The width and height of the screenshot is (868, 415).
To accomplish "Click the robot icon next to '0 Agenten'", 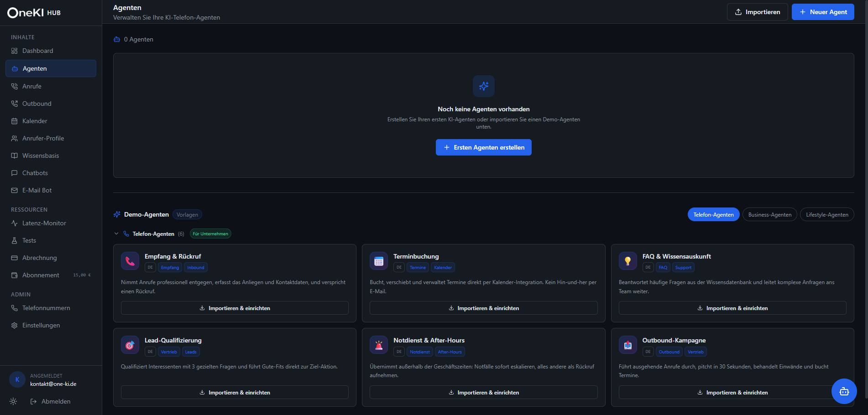I will coord(117,40).
